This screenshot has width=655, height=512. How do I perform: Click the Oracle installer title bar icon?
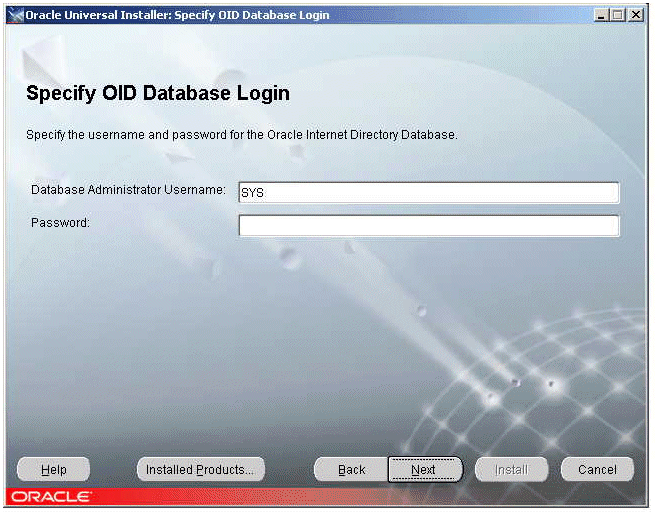click(15, 15)
